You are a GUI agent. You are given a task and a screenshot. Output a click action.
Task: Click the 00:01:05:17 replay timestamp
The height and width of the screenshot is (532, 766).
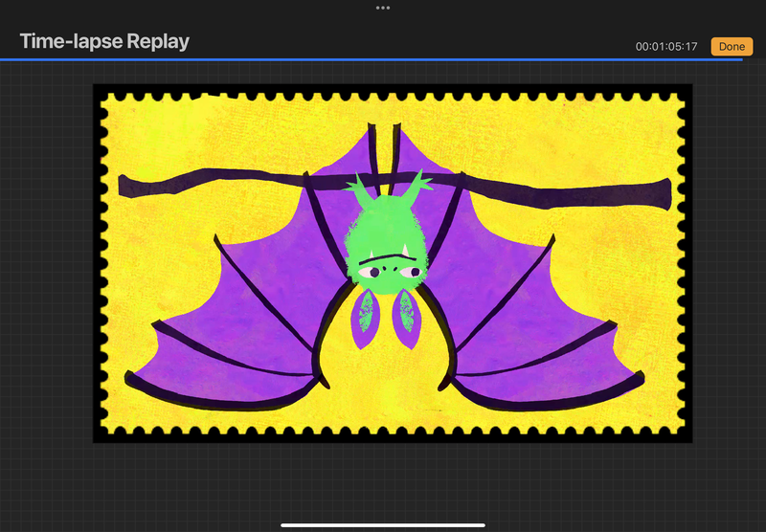click(666, 47)
